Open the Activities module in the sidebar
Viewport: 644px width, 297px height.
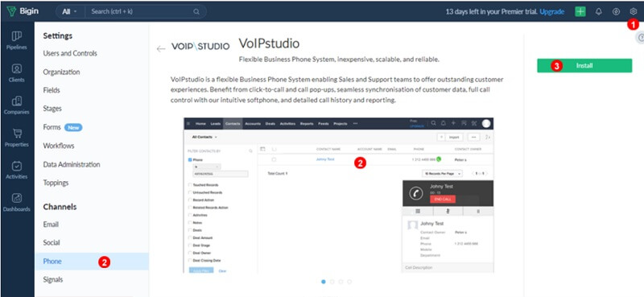tap(17, 170)
